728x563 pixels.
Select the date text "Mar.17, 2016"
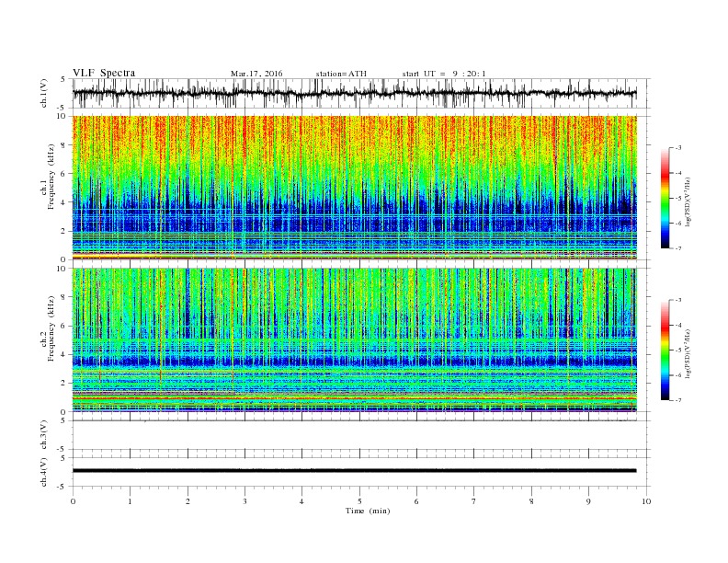coord(256,74)
